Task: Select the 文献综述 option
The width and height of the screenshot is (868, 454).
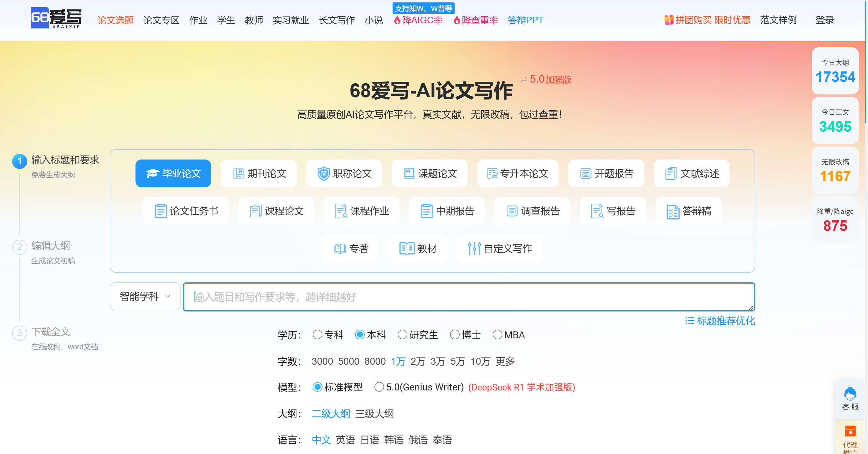Action: click(x=691, y=173)
